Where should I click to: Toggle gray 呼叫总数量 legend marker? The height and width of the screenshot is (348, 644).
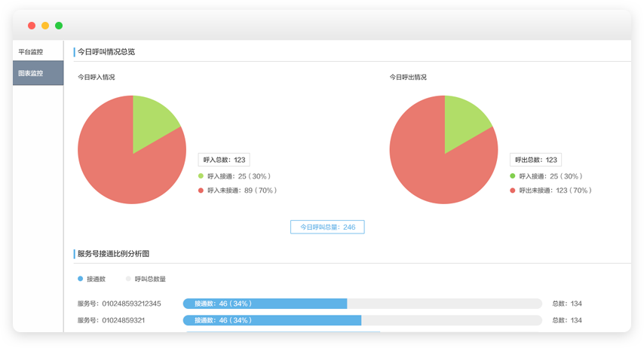[129, 279]
